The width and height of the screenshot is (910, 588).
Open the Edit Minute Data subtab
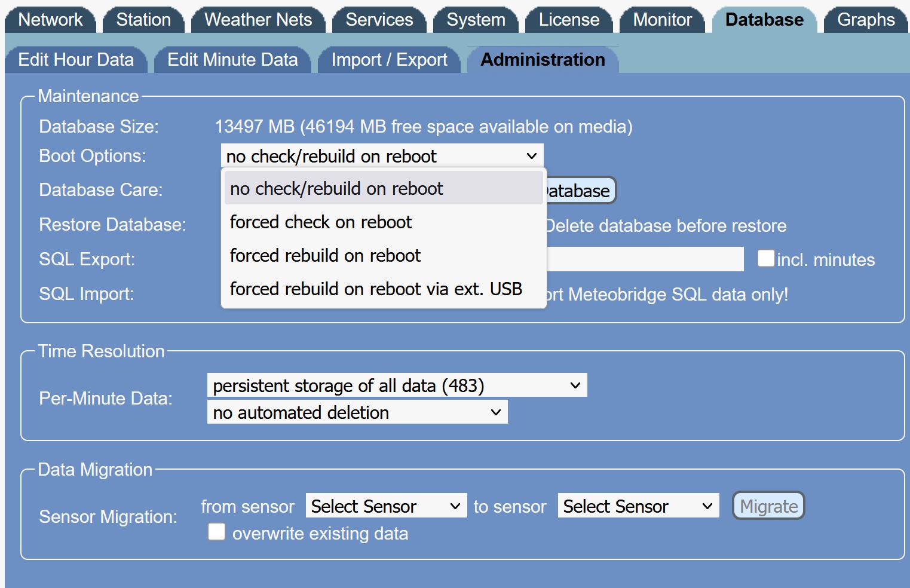click(x=232, y=59)
